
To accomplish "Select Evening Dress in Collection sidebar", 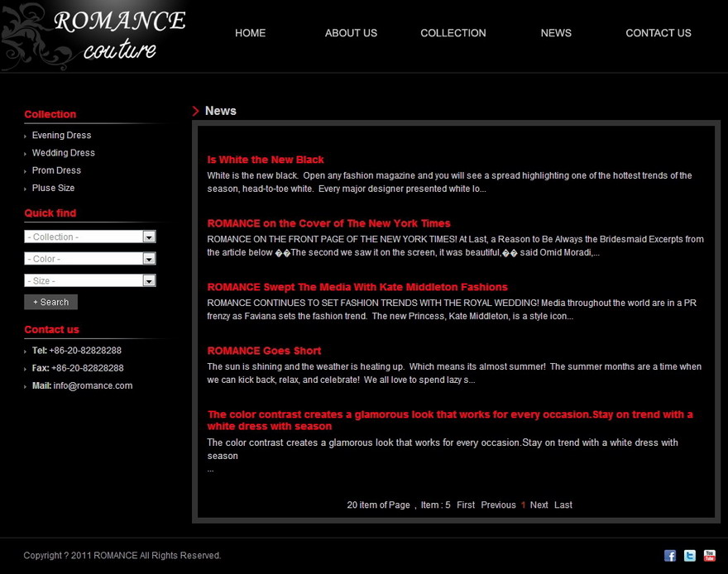I will [x=61, y=135].
